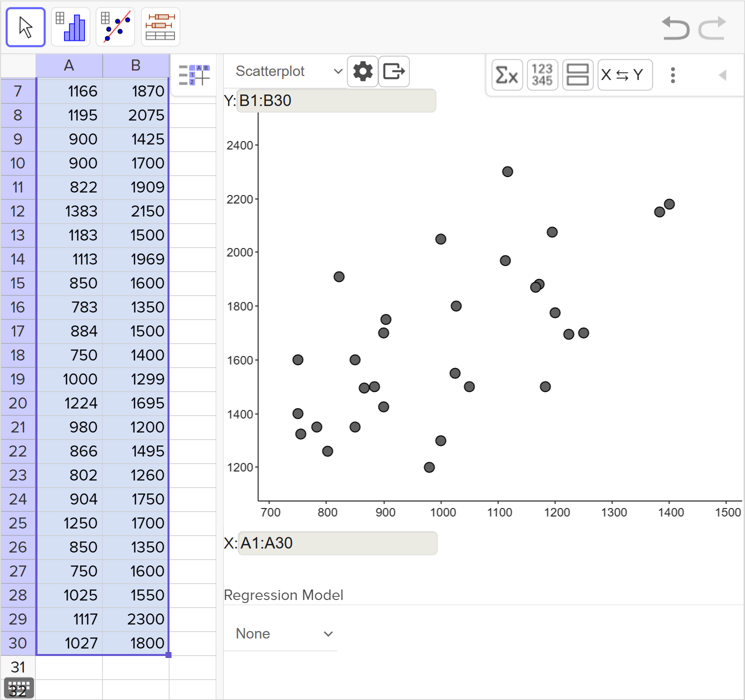
Task: Collapse the style bar triangle arrow
Action: (x=722, y=75)
